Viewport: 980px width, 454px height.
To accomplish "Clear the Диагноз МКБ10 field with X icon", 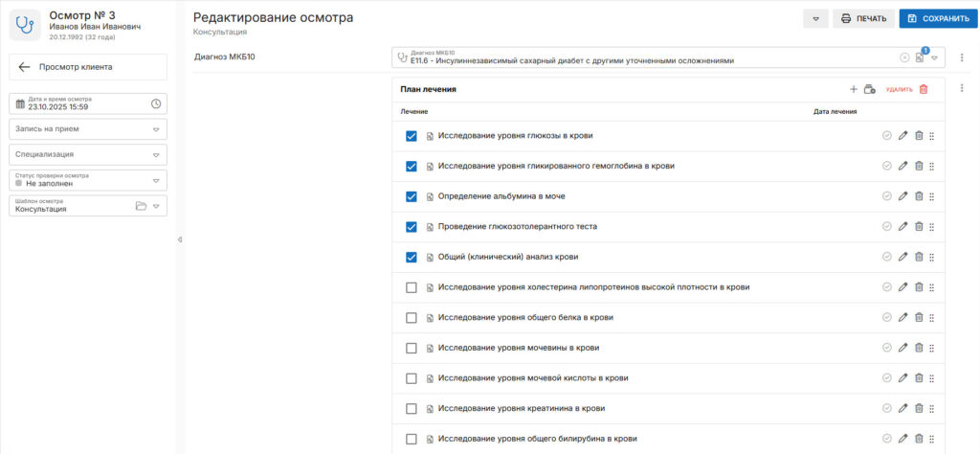I will [904, 57].
